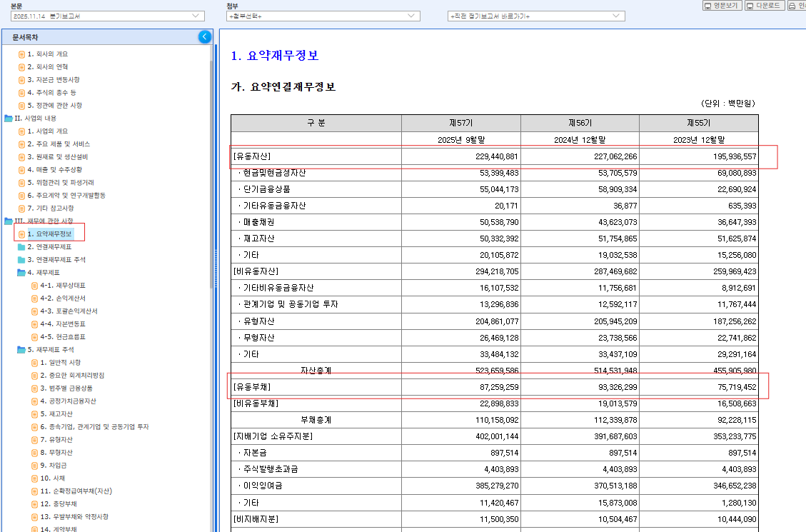Open 4-4. 자본변동표 in tree
This screenshot has width=806, height=532.
tap(63, 323)
